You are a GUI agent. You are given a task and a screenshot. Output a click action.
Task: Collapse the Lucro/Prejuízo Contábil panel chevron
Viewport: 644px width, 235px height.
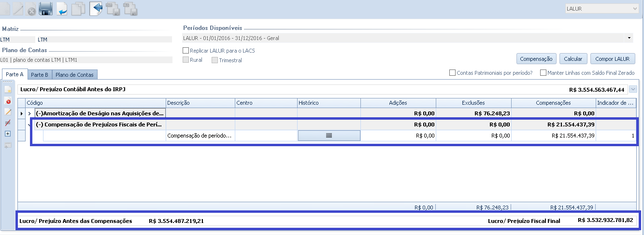click(x=633, y=89)
